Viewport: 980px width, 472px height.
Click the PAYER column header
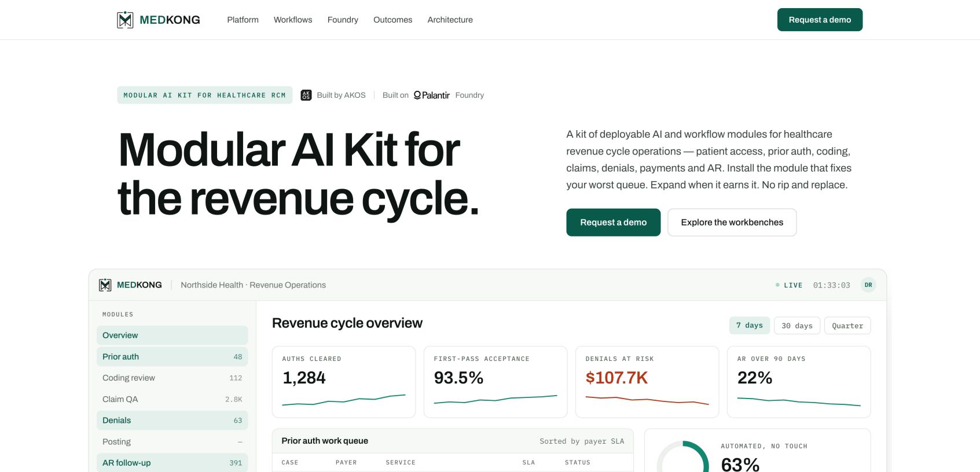[x=346, y=463]
